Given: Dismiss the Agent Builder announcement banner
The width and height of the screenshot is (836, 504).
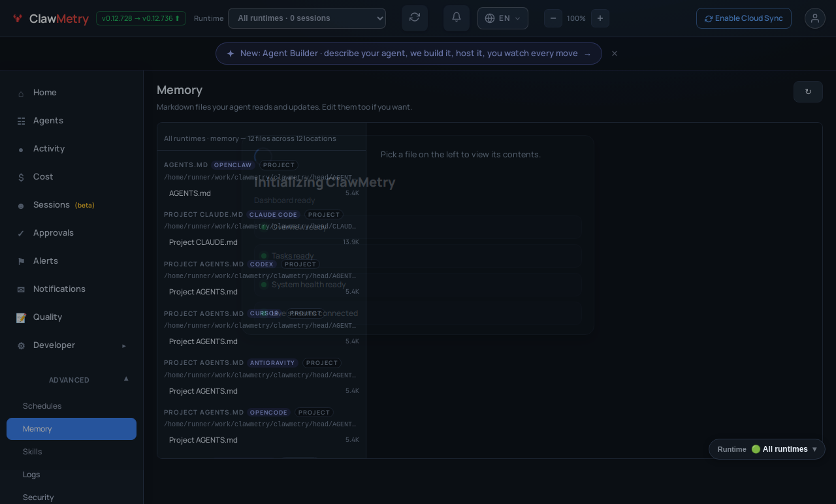Looking at the screenshot, I should [x=615, y=54].
